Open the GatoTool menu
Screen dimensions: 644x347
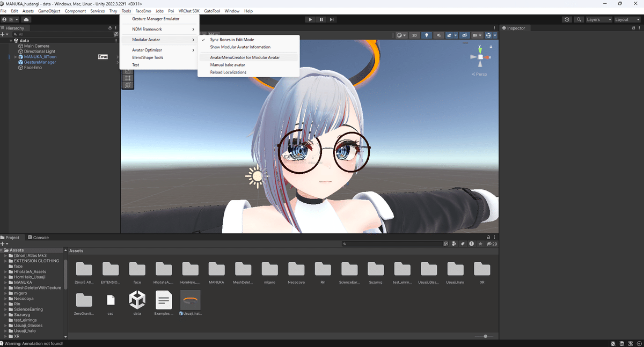point(212,11)
